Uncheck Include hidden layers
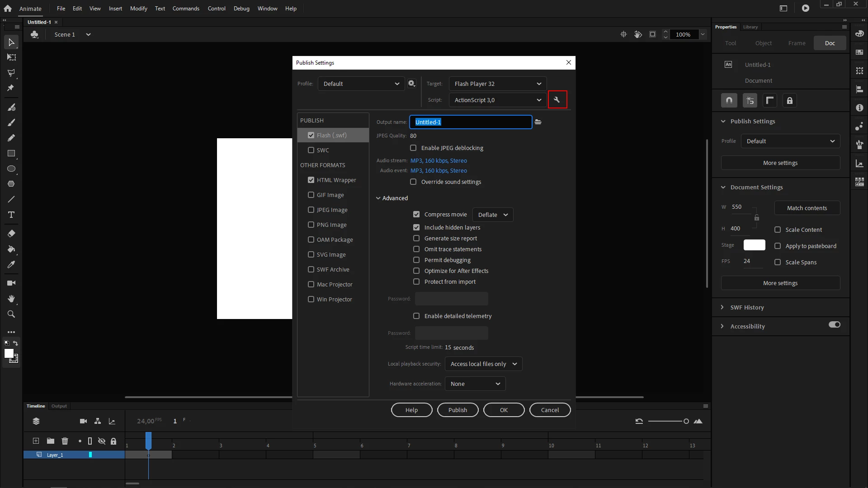 (416, 227)
